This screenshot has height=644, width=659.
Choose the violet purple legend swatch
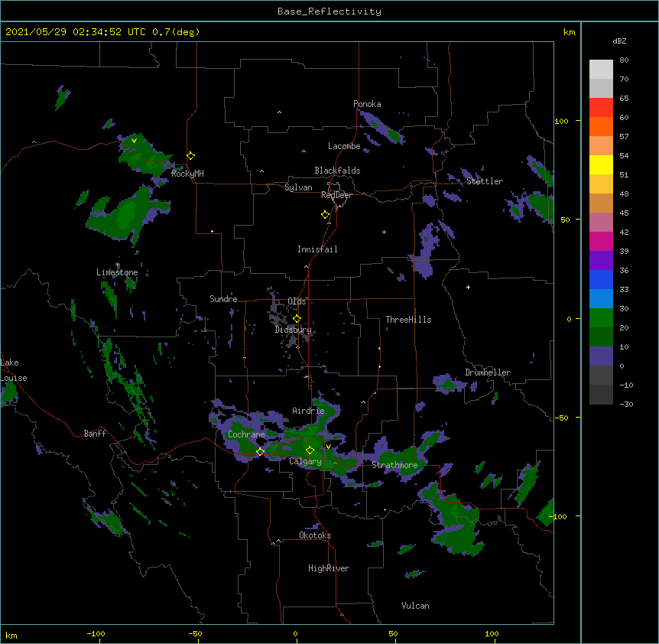click(x=601, y=261)
